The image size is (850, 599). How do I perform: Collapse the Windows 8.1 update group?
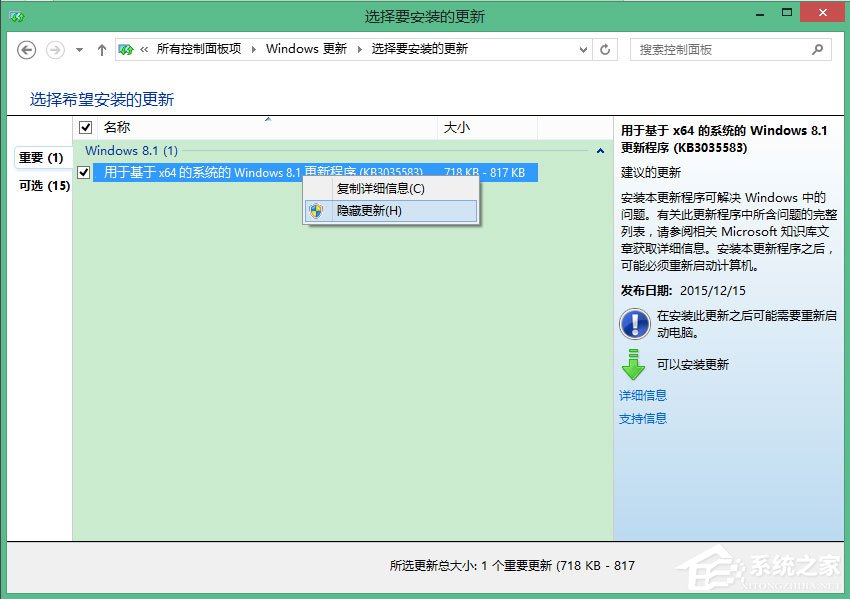(600, 149)
